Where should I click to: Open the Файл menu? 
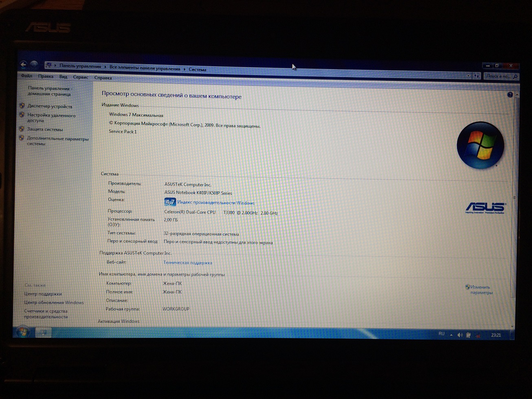[x=26, y=76]
